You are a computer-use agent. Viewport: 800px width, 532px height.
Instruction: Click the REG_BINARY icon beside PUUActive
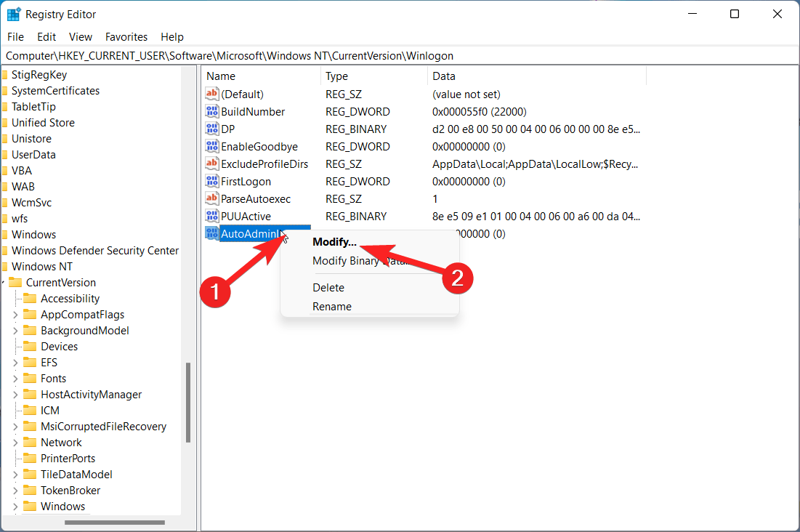click(x=211, y=216)
